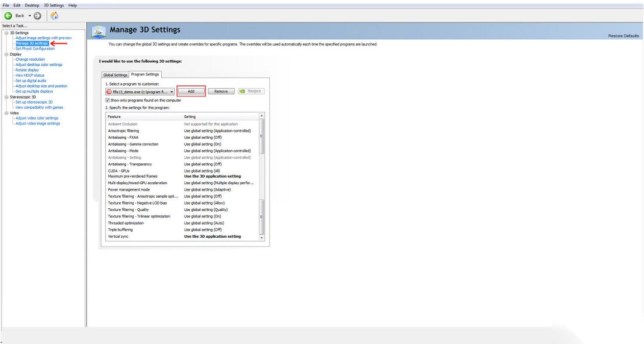This screenshot has height=344, width=644.
Task: Click the green Back arrow icon
Action: click(8, 15)
